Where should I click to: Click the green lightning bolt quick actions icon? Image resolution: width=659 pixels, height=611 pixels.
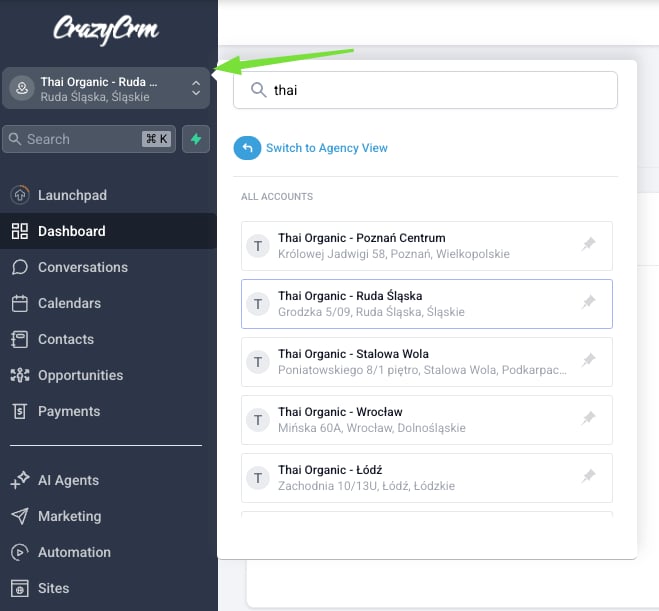tap(196, 139)
